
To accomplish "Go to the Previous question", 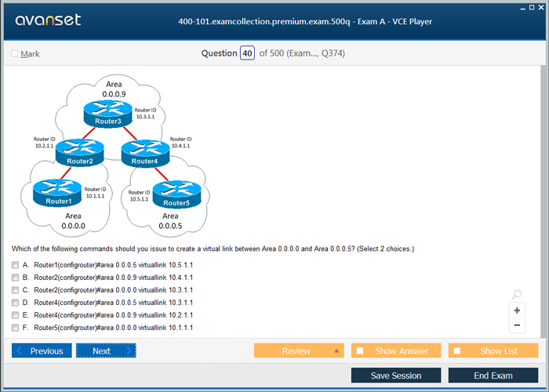I will pos(42,350).
